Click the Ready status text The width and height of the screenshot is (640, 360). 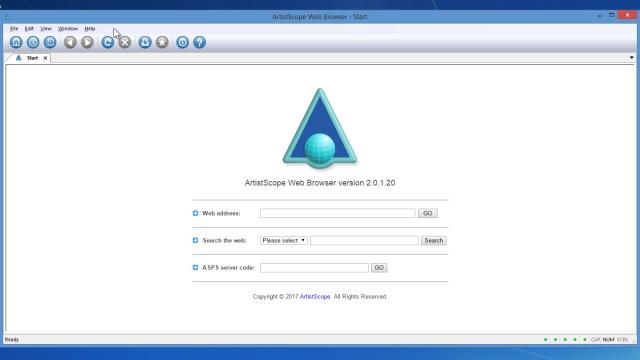point(12,340)
